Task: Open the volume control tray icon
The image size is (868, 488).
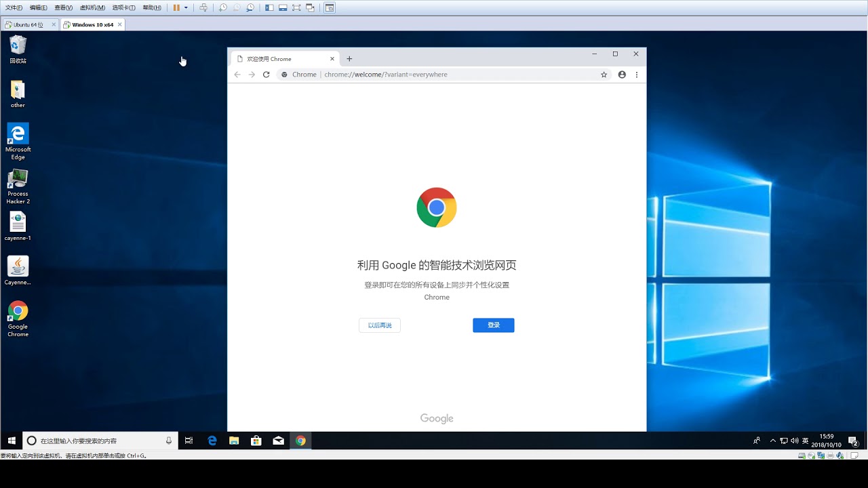Action: 795,441
